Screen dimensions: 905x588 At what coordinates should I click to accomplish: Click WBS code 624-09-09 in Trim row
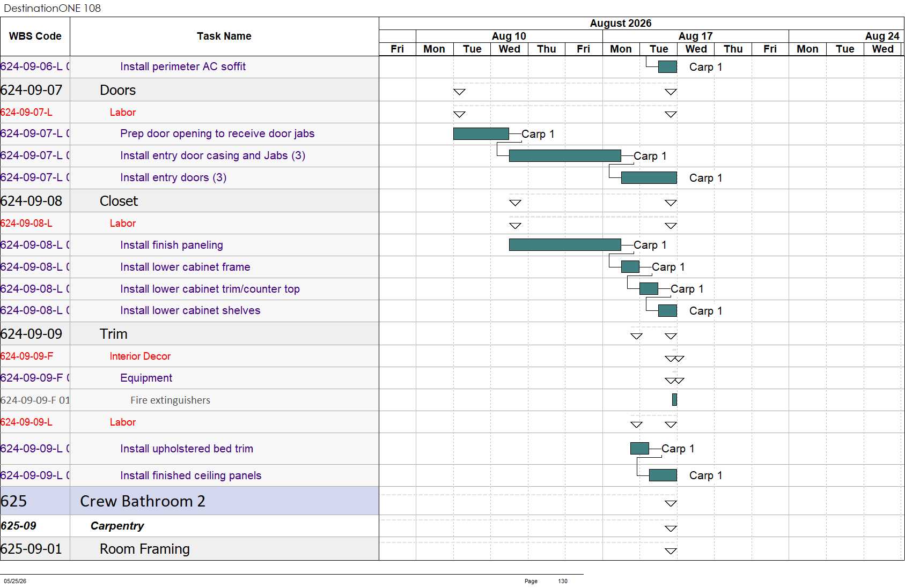click(x=32, y=334)
